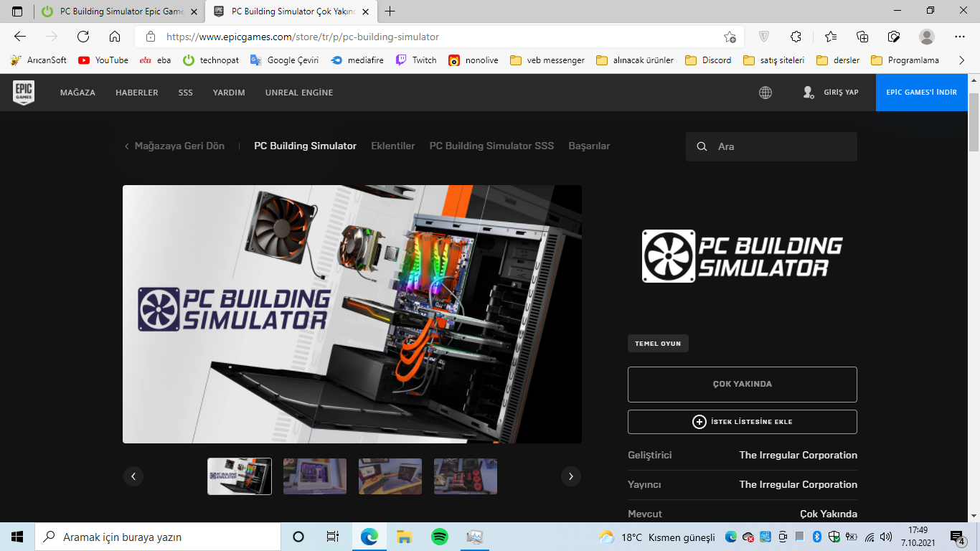Click the GİRİŞ YAP sign-in link
Screen dimensions: 980x551
(831, 93)
